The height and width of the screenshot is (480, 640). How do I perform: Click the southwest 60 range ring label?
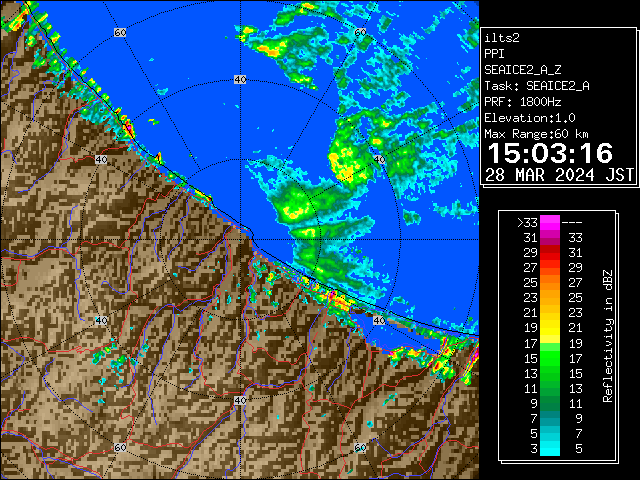(120, 448)
